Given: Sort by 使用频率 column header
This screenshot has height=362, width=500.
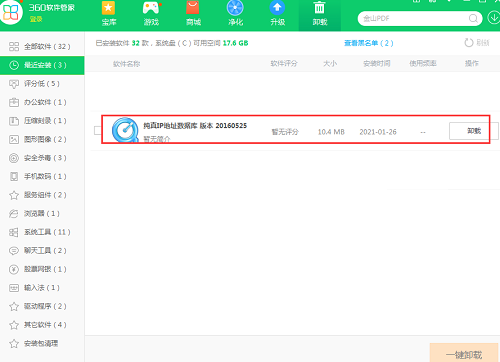Looking at the screenshot, I should (x=423, y=63).
